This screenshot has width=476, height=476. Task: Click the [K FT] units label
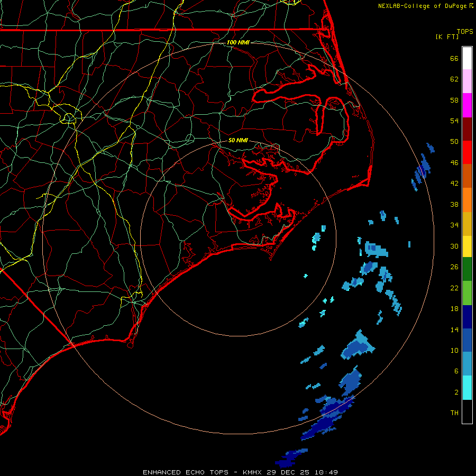tap(447, 36)
